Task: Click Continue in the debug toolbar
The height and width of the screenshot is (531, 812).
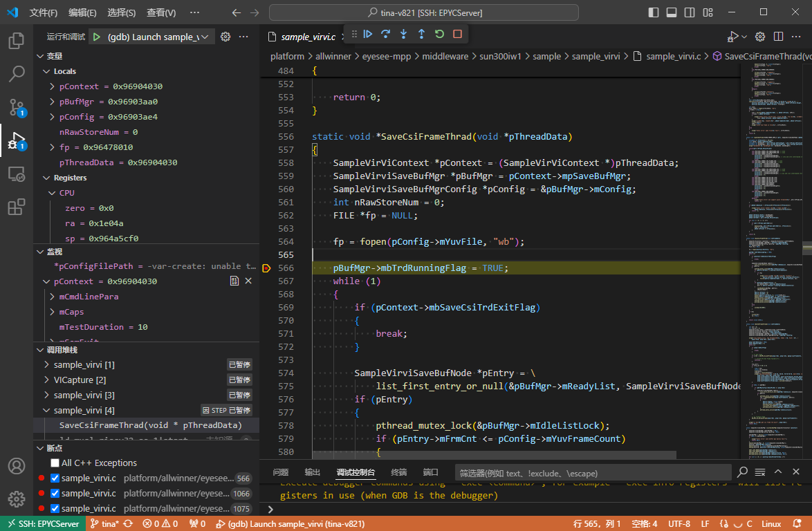Action: [368, 34]
